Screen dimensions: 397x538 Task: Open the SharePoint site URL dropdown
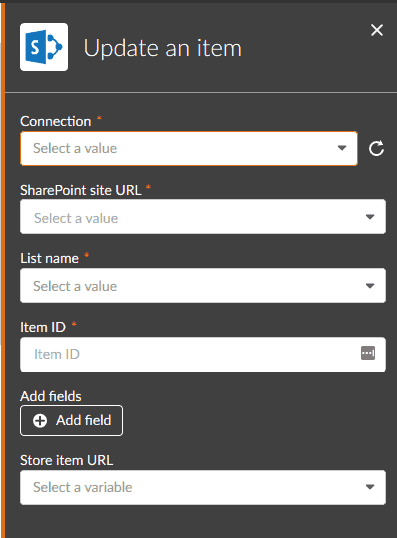(x=203, y=217)
